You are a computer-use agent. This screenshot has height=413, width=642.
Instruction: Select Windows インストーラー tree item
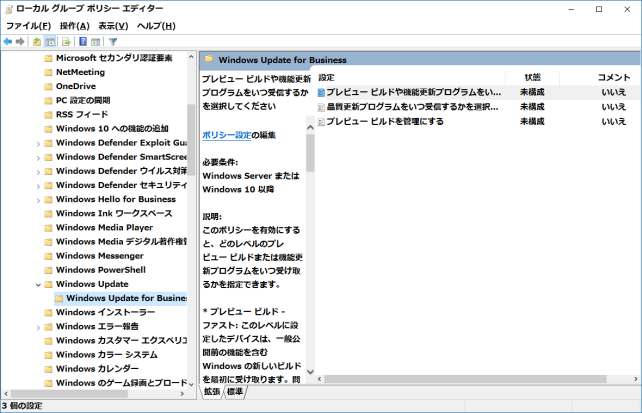pos(106,312)
